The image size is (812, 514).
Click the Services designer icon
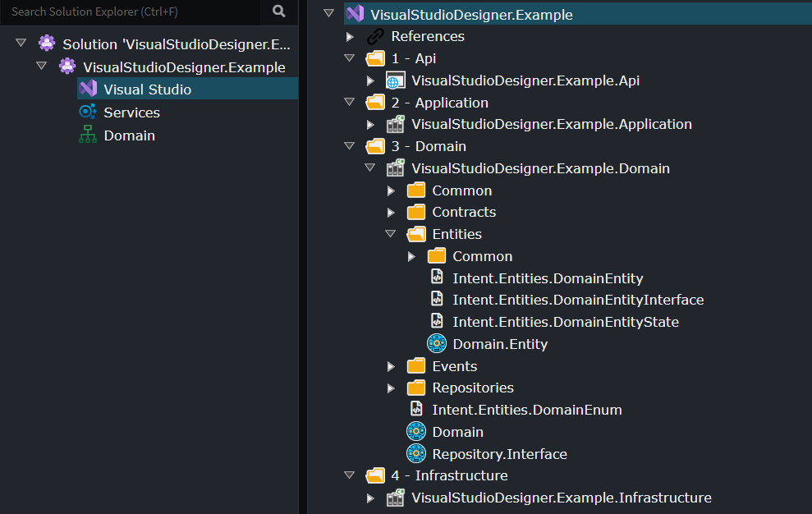(88, 112)
